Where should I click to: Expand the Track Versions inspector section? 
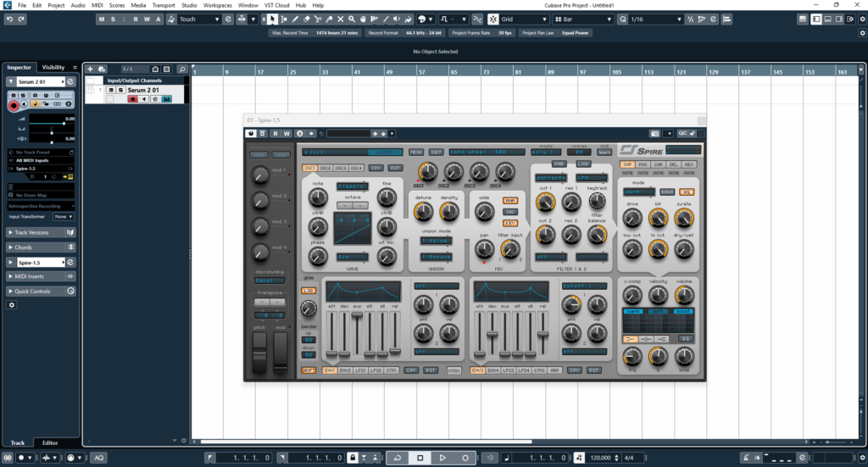(x=41, y=232)
